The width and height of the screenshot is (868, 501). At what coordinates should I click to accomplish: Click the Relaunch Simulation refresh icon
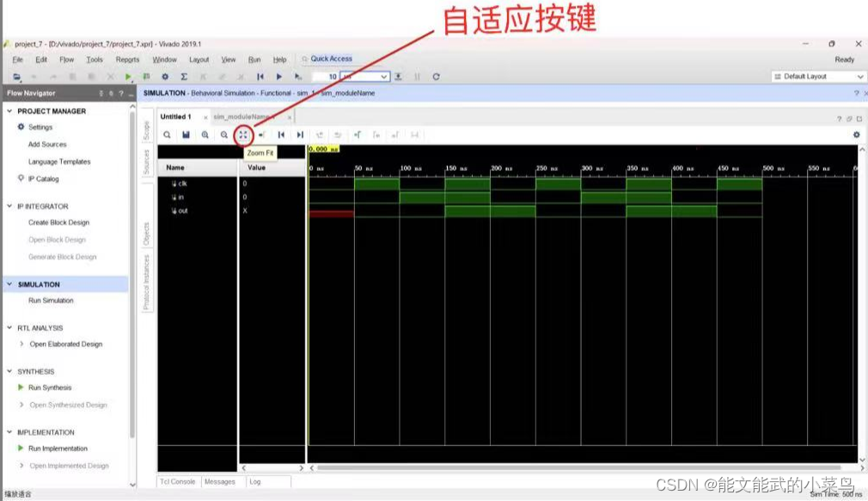pyautogui.click(x=437, y=76)
